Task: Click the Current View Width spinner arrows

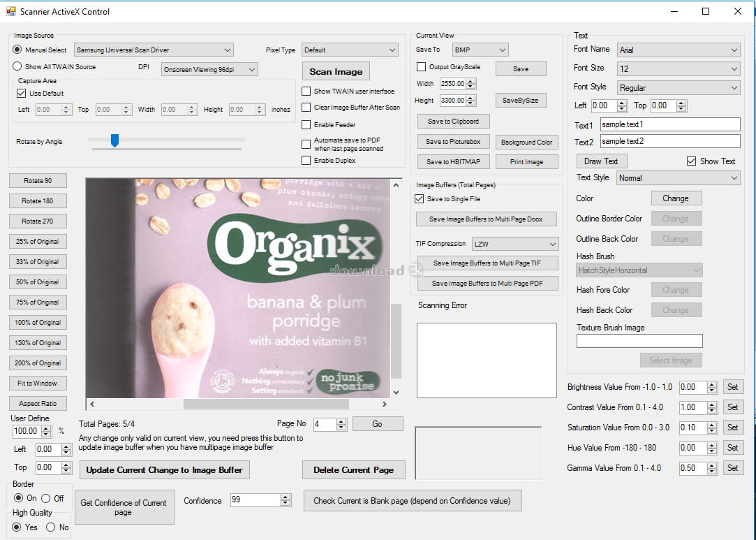Action: (470, 84)
